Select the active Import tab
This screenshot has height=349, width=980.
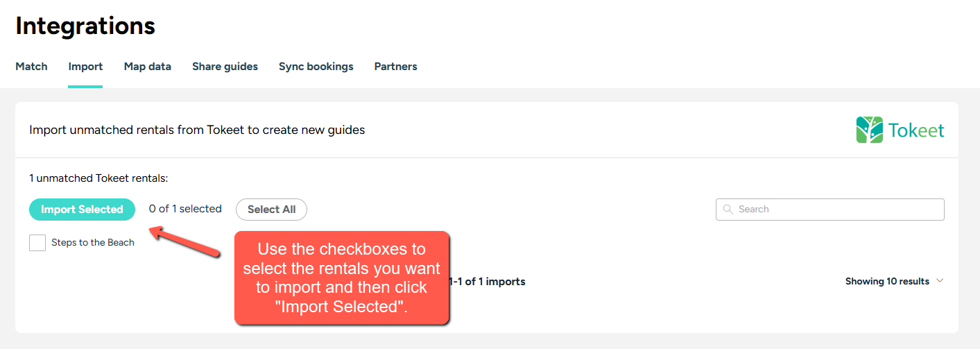85,67
